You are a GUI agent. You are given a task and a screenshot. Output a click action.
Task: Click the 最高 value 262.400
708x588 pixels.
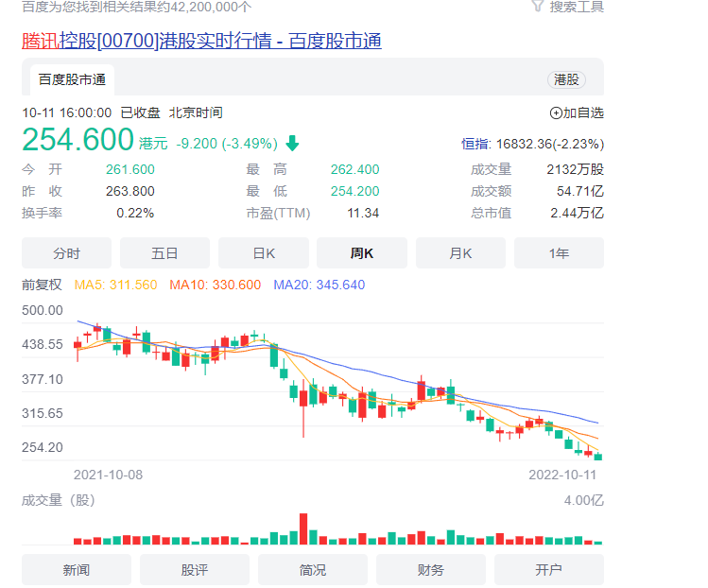[x=354, y=169]
